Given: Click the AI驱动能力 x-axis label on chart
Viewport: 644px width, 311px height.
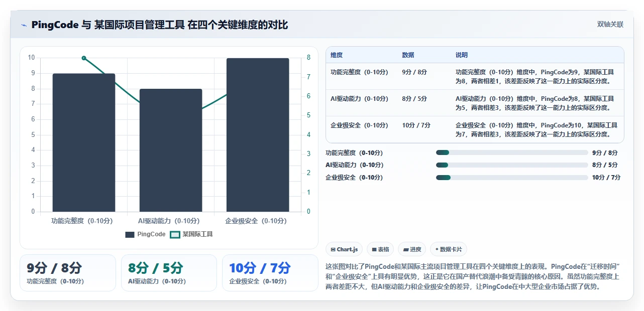Looking at the screenshot, I should point(169,221).
